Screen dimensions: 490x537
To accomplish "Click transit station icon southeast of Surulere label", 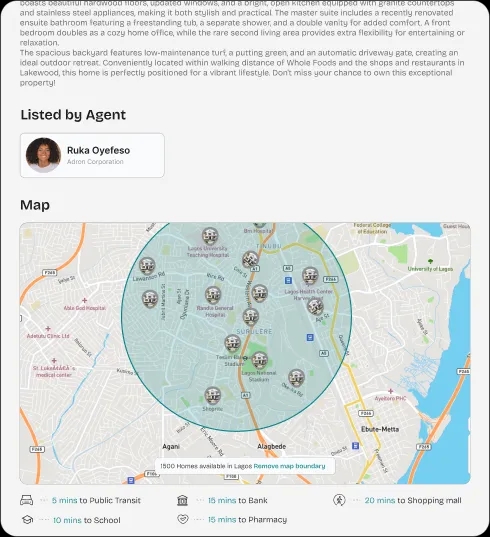I will [310, 338].
